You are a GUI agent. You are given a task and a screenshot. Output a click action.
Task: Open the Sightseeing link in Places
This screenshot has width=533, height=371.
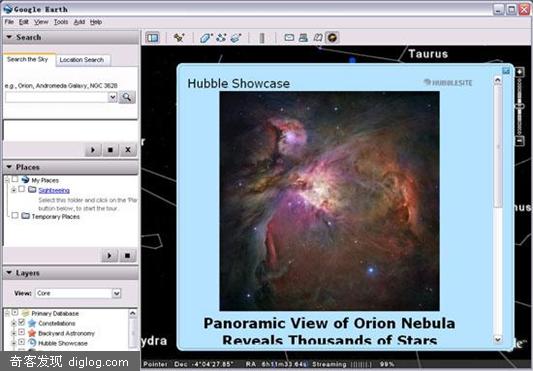click(54, 190)
